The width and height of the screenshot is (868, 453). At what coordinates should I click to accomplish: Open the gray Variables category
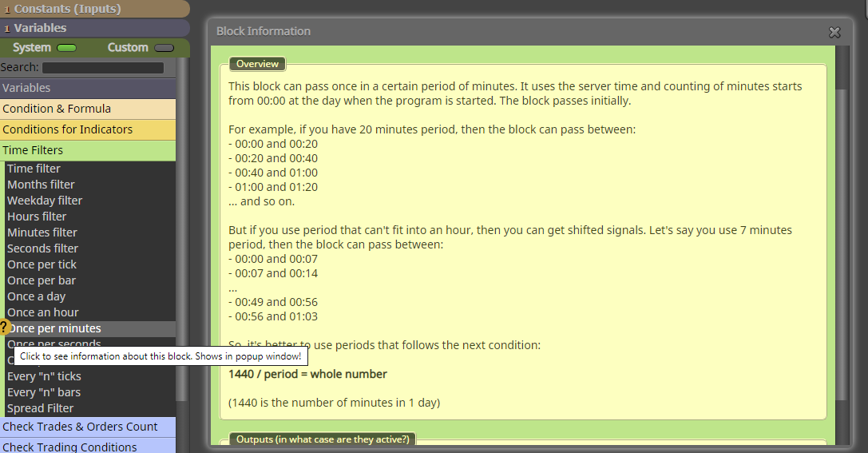[x=88, y=88]
